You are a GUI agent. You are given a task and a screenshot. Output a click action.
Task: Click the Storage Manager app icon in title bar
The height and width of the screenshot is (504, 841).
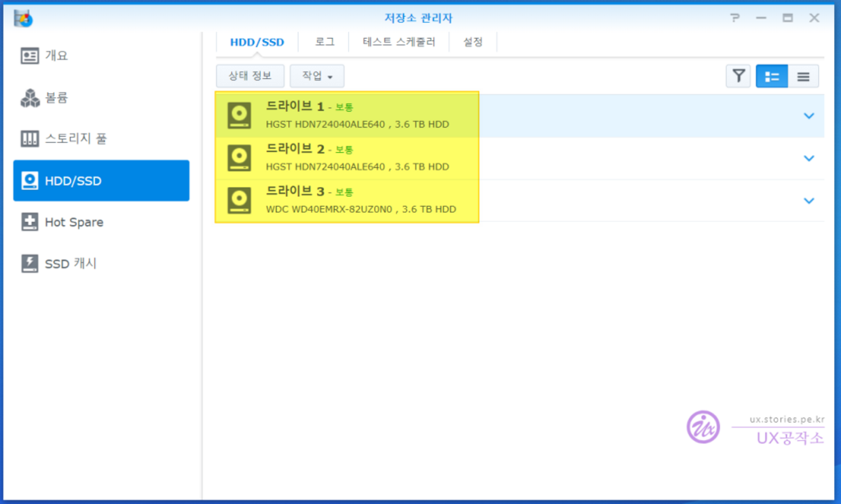coord(23,18)
